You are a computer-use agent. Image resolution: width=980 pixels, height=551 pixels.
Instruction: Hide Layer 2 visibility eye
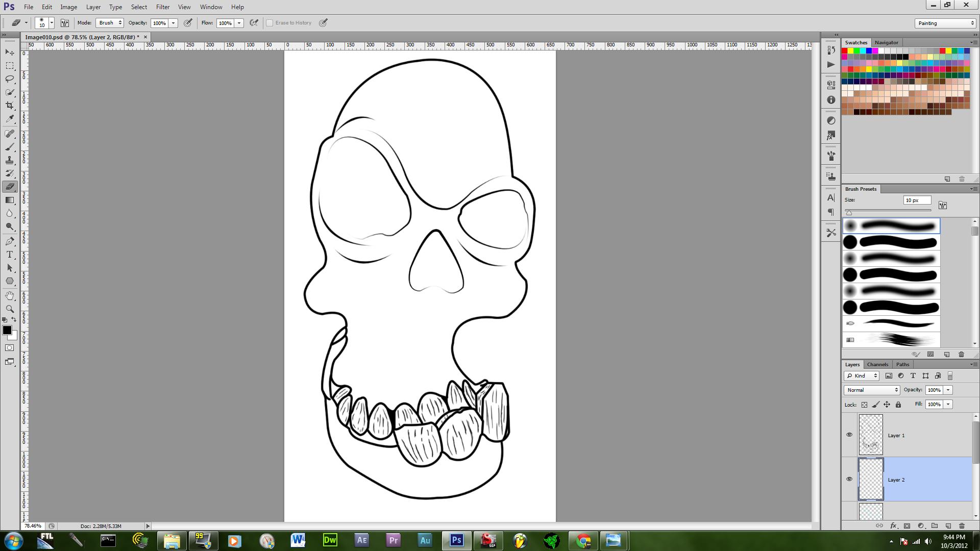tap(849, 480)
